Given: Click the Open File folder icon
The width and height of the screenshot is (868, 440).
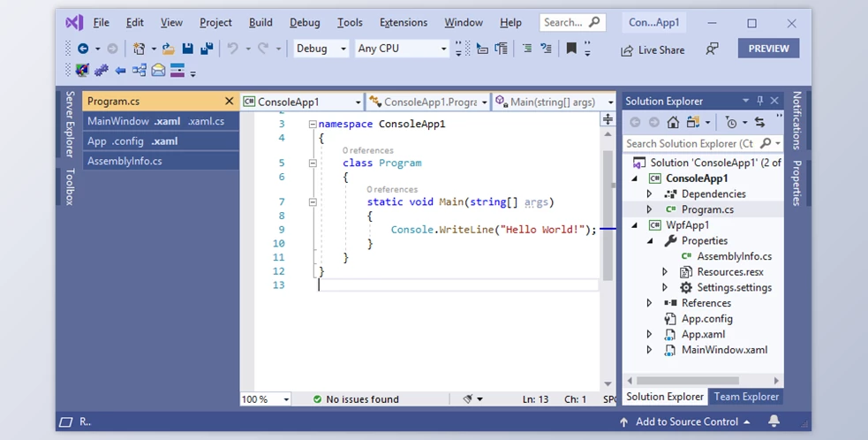Looking at the screenshot, I should (x=169, y=49).
